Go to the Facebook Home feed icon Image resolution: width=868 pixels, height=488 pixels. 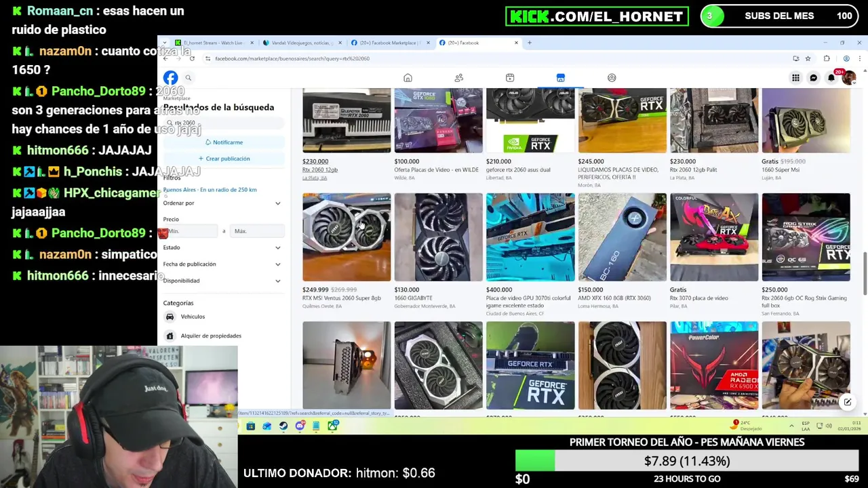[x=408, y=78]
